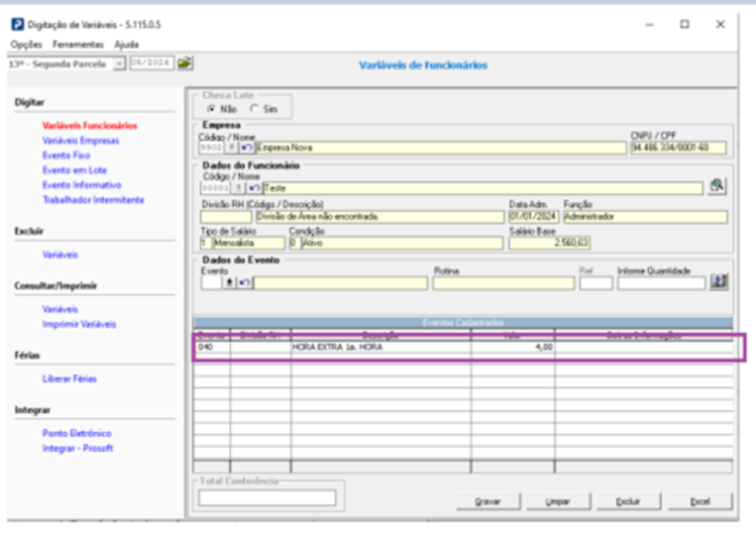Click the icon beside Informe Quantidade
Viewport: 756px width, 534px height.
point(718,281)
